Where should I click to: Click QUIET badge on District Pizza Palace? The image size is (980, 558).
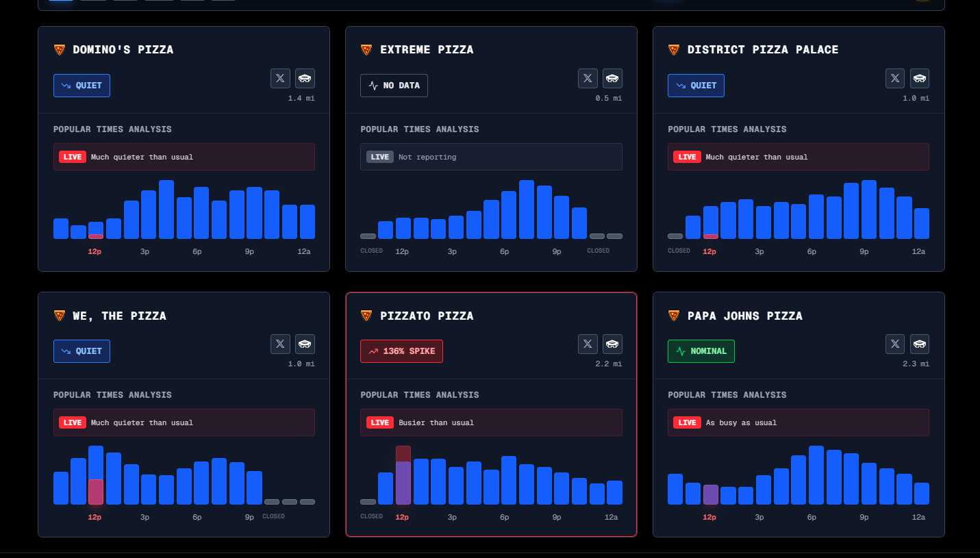pos(696,86)
